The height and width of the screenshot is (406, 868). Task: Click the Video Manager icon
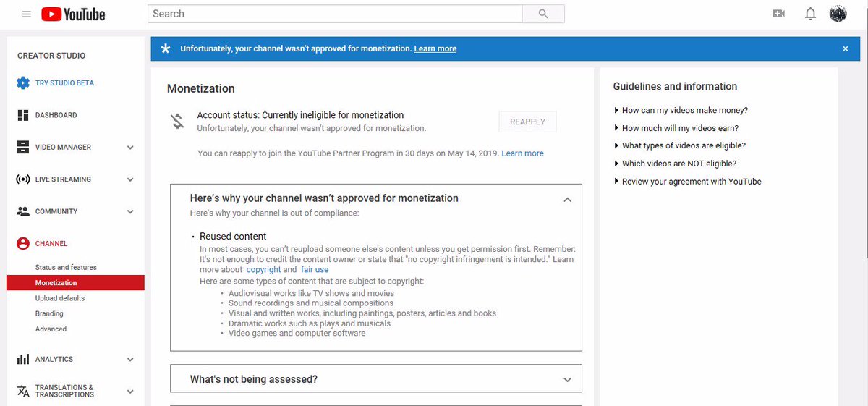tap(23, 147)
